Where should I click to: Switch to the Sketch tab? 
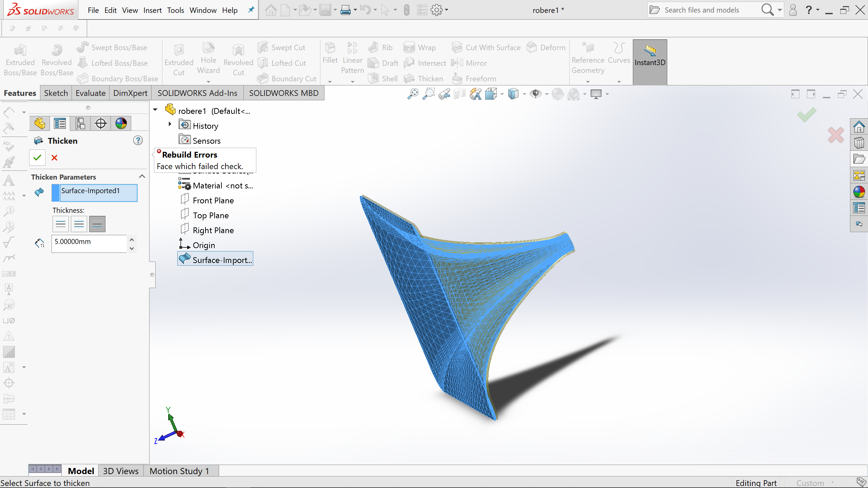click(56, 93)
